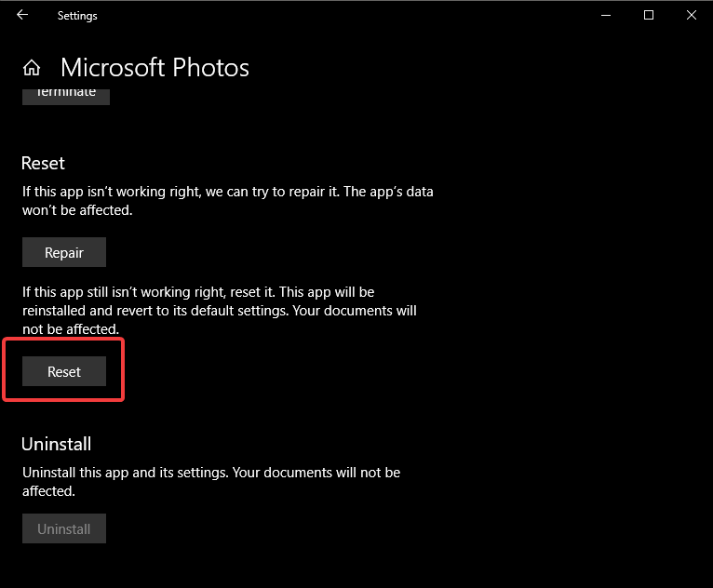This screenshot has width=713, height=588.
Task: Click empty title bar area right of Settings
Action: 326,15
